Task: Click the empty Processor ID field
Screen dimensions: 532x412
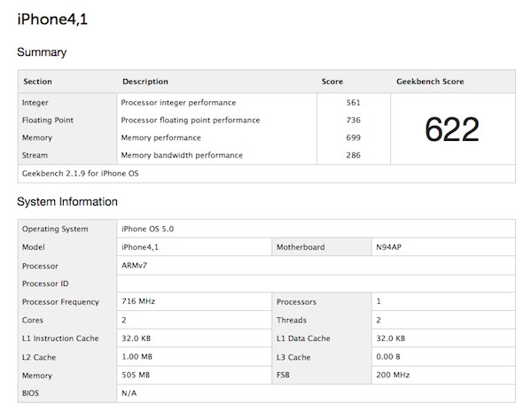Action: tap(316, 284)
